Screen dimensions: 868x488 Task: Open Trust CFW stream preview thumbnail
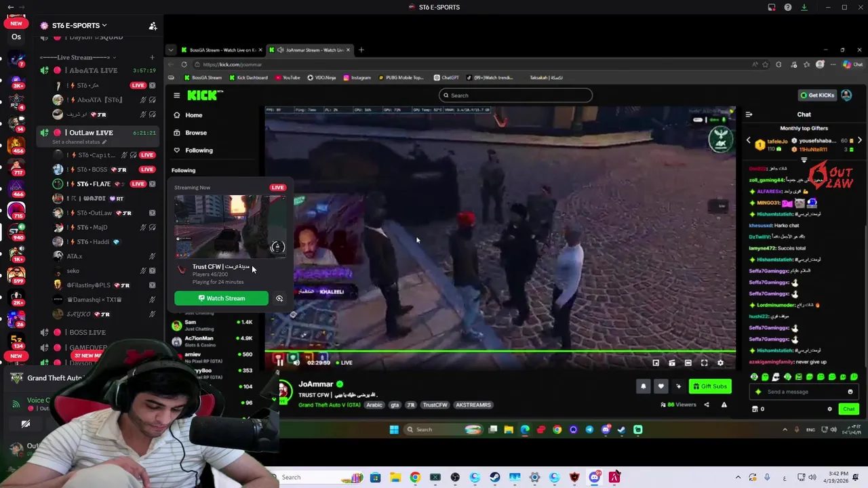(231, 226)
